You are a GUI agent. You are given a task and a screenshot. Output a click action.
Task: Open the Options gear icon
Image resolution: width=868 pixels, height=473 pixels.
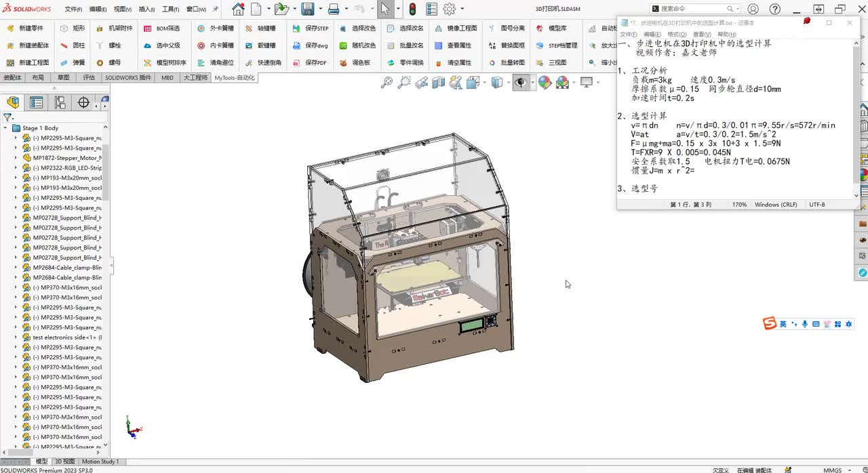tap(450, 9)
